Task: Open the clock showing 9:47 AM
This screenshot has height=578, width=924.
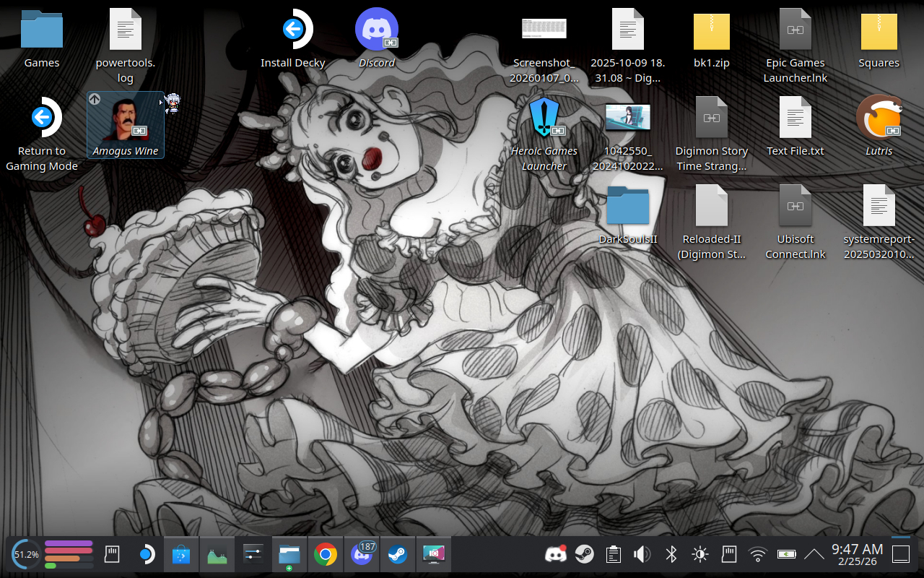Action: (857, 554)
